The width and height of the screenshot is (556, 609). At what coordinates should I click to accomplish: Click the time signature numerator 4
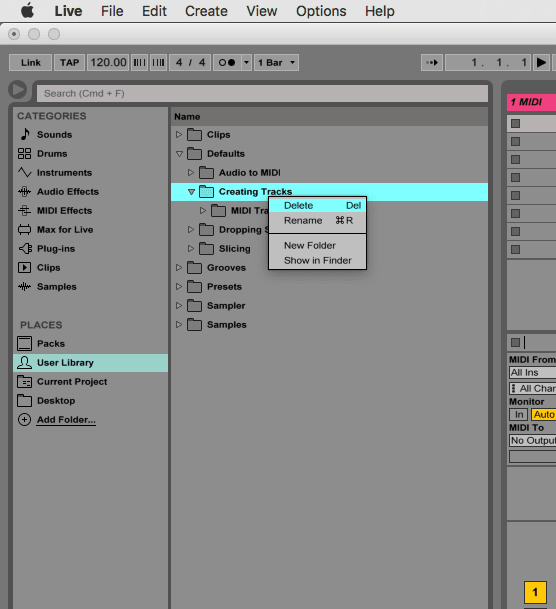click(x=179, y=63)
